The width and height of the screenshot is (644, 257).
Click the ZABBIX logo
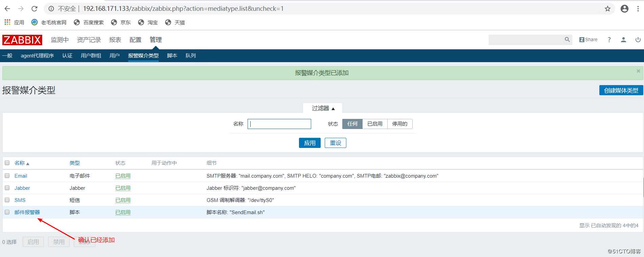click(22, 40)
